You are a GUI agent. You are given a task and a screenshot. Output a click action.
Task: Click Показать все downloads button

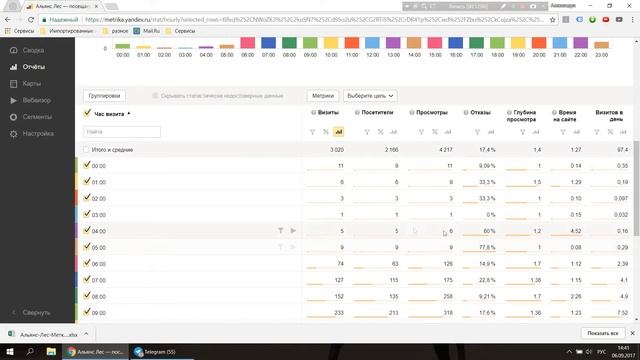click(602, 333)
